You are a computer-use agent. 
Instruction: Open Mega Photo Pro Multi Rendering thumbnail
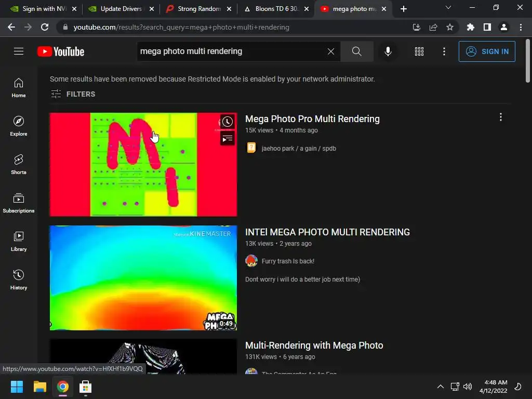click(143, 165)
